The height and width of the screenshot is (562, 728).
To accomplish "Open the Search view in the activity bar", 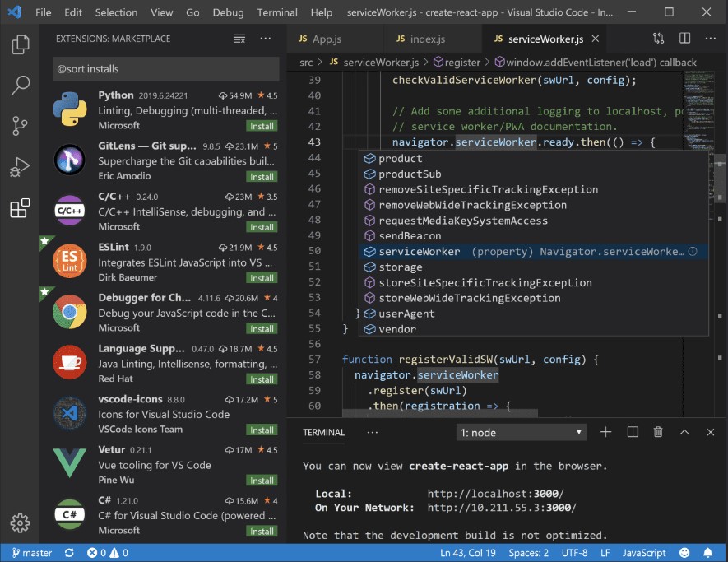I will [x=21, y=85].
